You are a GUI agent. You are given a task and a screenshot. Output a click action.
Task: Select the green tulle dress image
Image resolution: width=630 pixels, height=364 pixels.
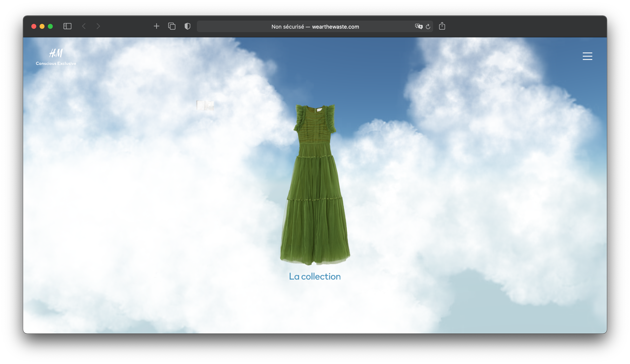[x=315, y=184]
